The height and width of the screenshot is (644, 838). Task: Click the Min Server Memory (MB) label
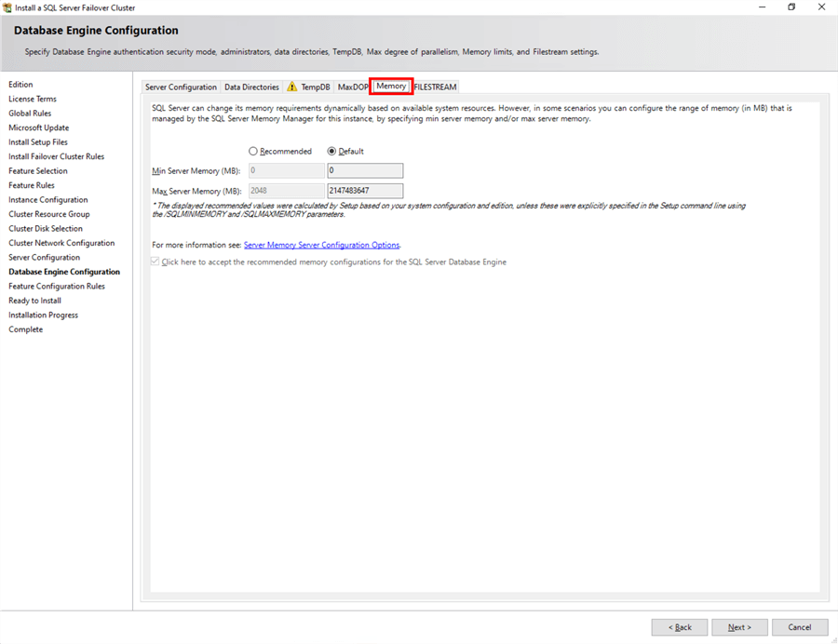click(196, 171)
